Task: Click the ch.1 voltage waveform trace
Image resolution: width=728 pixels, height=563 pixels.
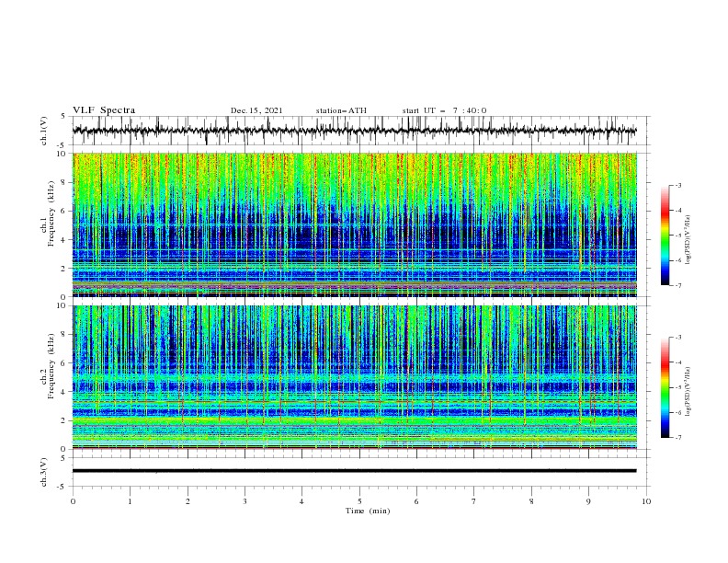Action: [354, 131]
